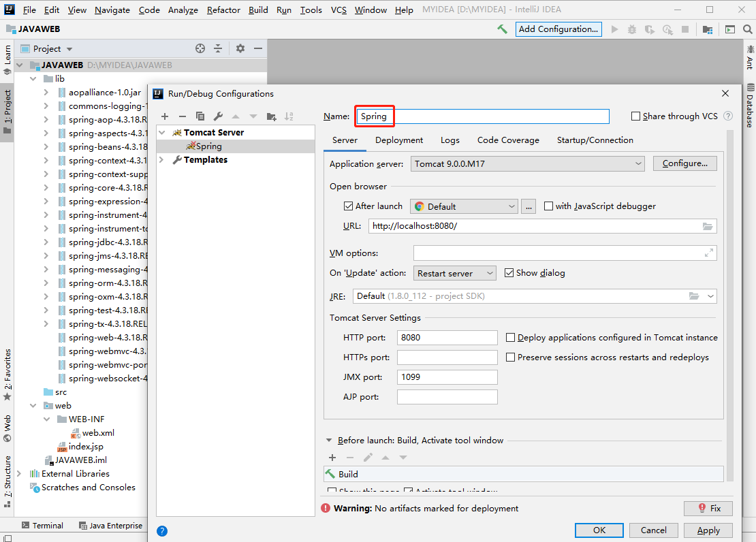Switch to Startup/Connection tab
The width and height of the screenshot is (756, 542).
595,140
